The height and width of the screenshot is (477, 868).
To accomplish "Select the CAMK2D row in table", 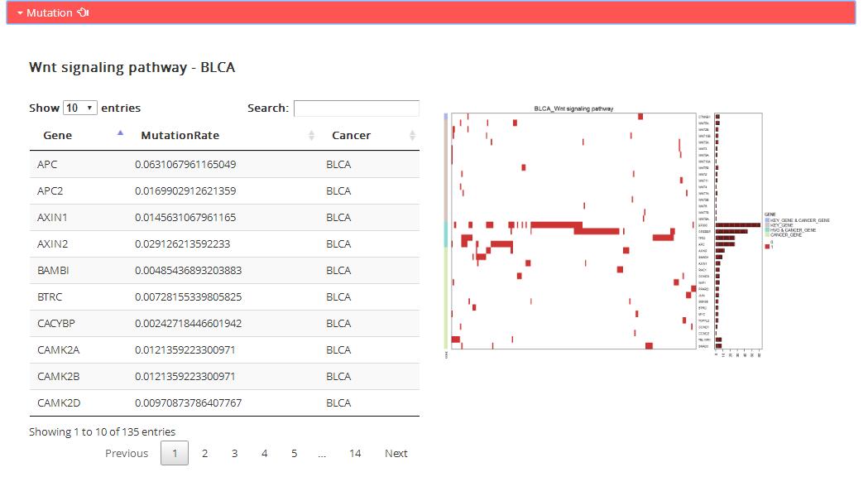I will click(223, 403).
